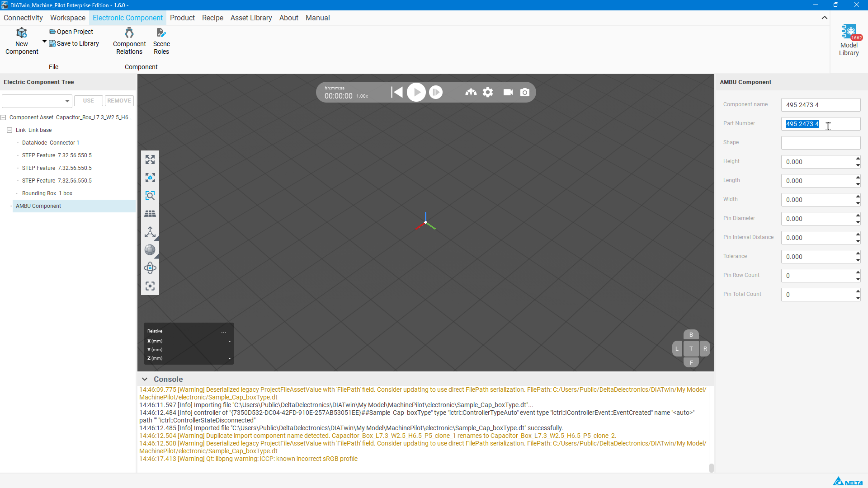Click the Component name input field
Viewport: 868px width, 488px height.
click(x=821, y=105)
